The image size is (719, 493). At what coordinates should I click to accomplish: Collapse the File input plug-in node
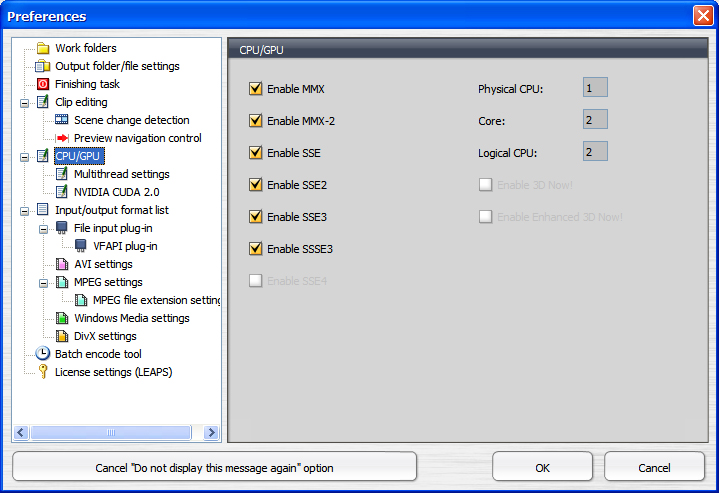(x=43, y=229)
